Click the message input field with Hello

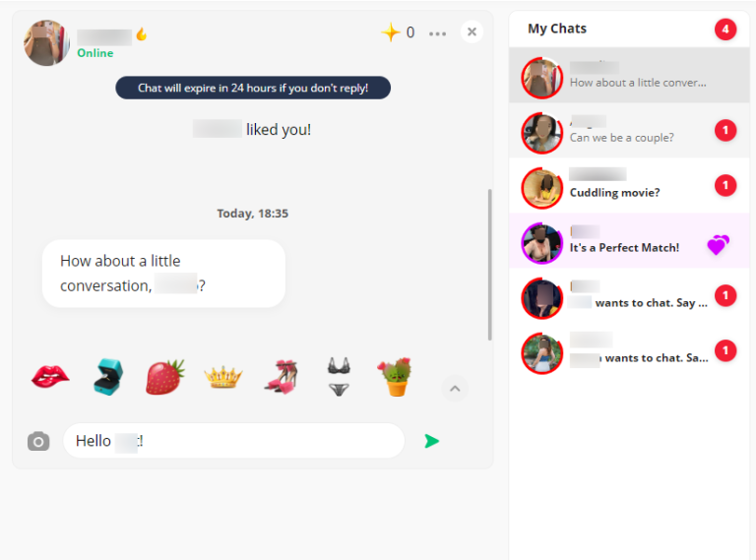coord(234,441)
